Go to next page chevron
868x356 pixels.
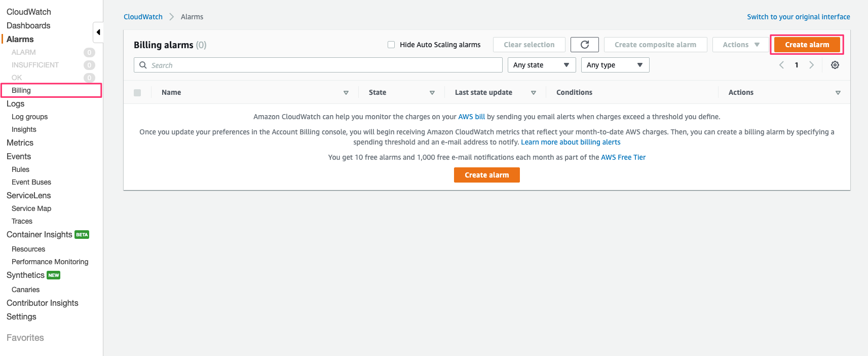click(x=811, y=65)
